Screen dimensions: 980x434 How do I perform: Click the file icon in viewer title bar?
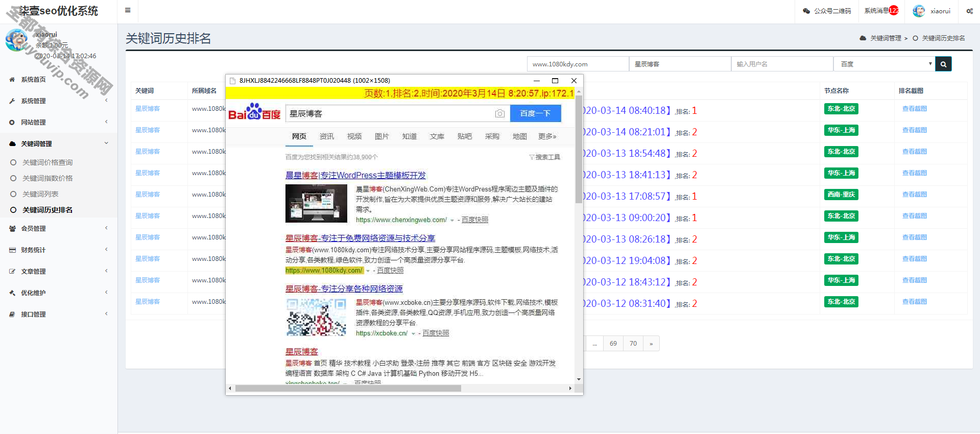(232, 81)
